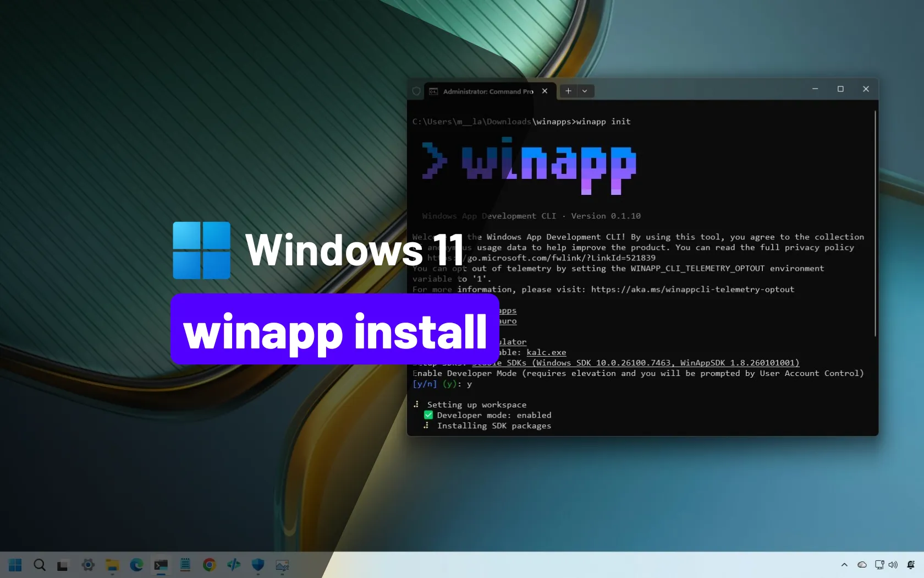924x578 pixels.
Task: Click the WINAPP_CLI_TELEMETRY_OPTOUT variable name
Action: tap(697, 269)
